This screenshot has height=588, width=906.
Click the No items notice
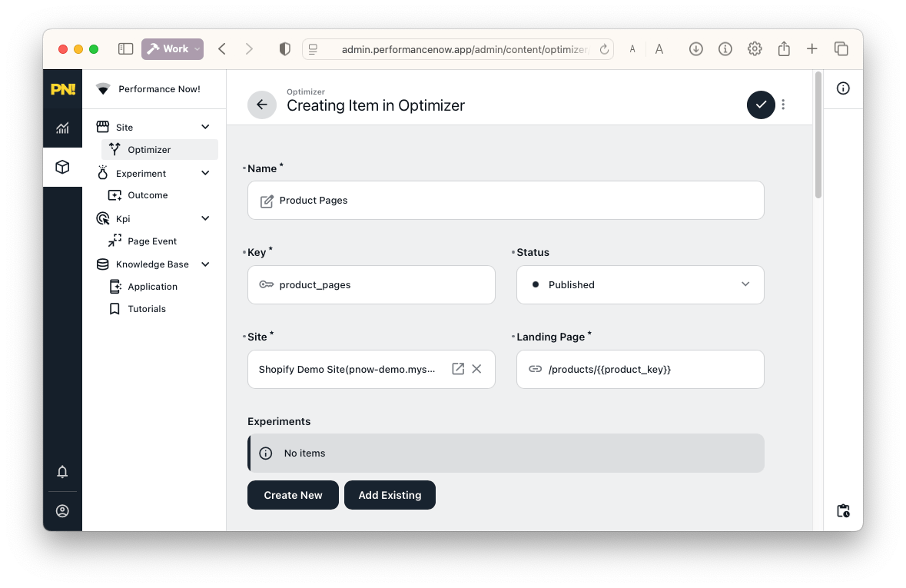[x=506, y=453]
